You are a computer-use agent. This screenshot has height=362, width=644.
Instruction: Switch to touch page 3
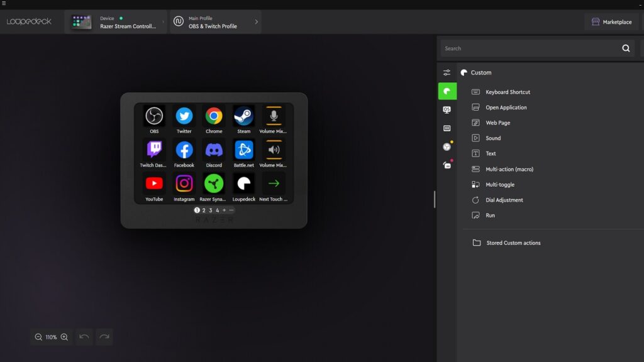coord(211,211)
